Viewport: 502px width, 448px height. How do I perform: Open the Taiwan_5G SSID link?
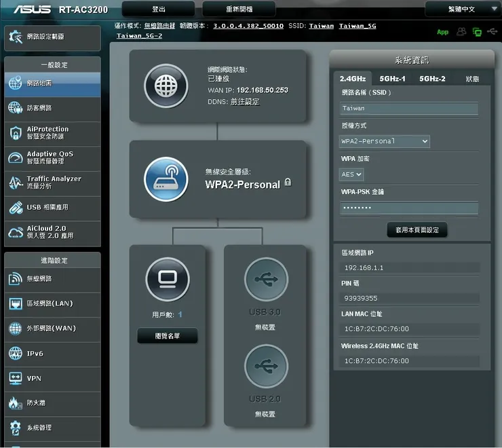pyautogui.click(x=358, y=26)
